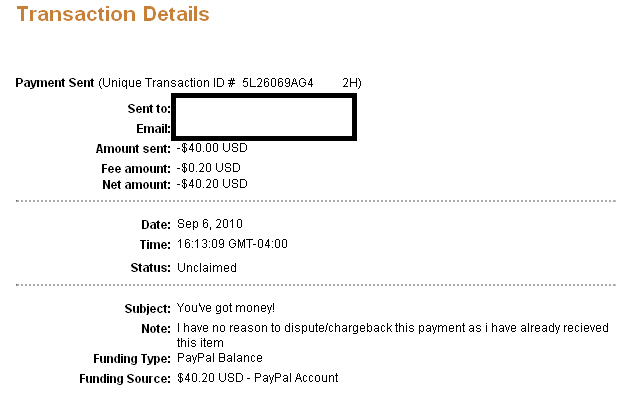Click the time 16:13:09 GMT-04:00
The image size is (625, 398).
click(232, 244)
